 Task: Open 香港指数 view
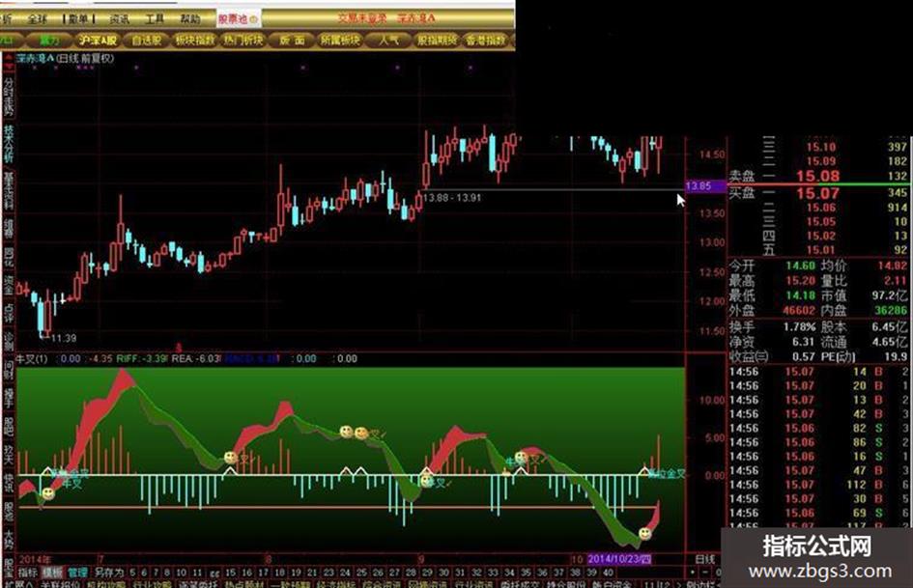(486, 41)
